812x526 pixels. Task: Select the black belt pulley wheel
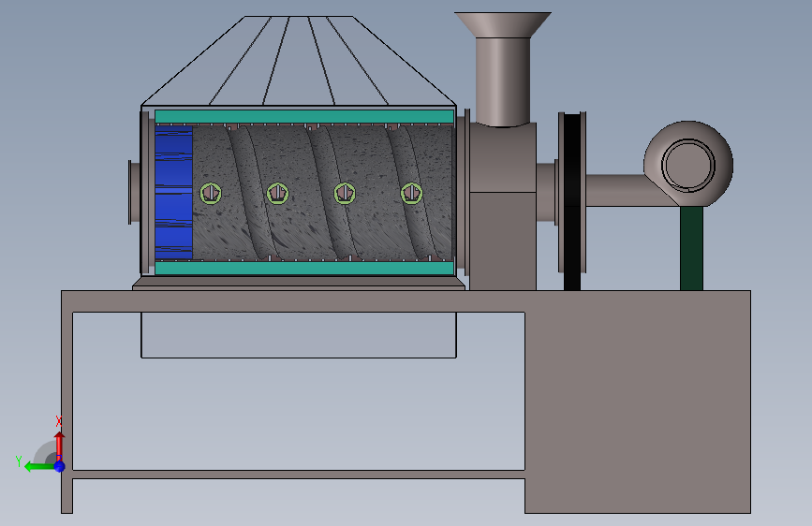click(x=572, y=201)
